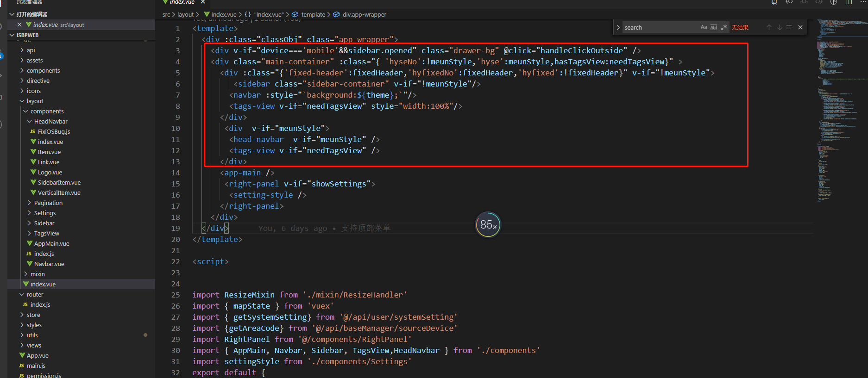The width and height of the screenshot is (868, 378).
Task: Click the curly braces breadcrumb icon
Action: [248, 14]
